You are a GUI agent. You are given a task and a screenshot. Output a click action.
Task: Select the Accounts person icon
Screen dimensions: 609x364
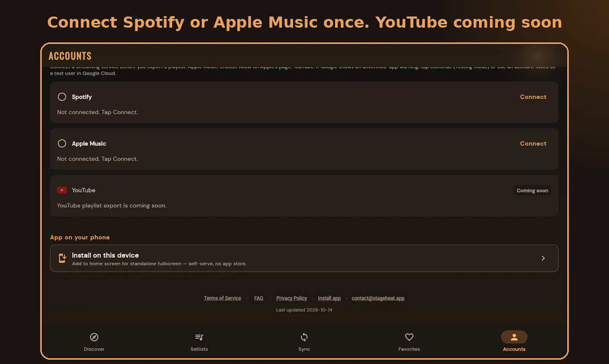coord(514,337)
